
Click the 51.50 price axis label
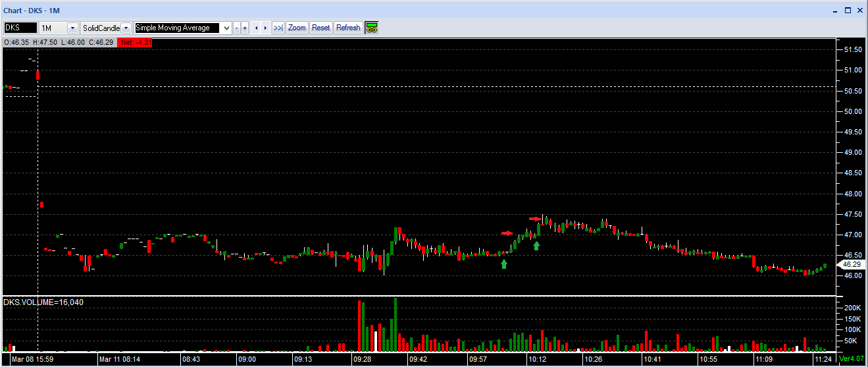pos(852,49)
